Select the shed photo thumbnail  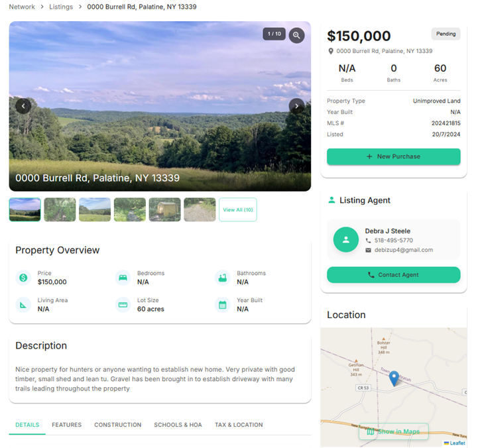coord(164,209)
